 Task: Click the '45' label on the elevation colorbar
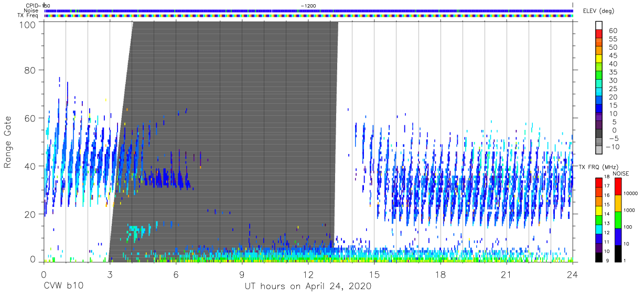(x=613, y=56)
